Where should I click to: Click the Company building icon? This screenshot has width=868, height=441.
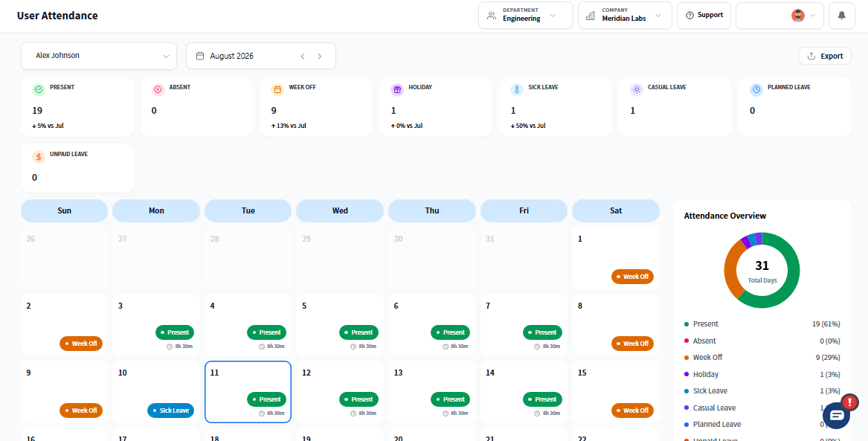click(591, 16)
